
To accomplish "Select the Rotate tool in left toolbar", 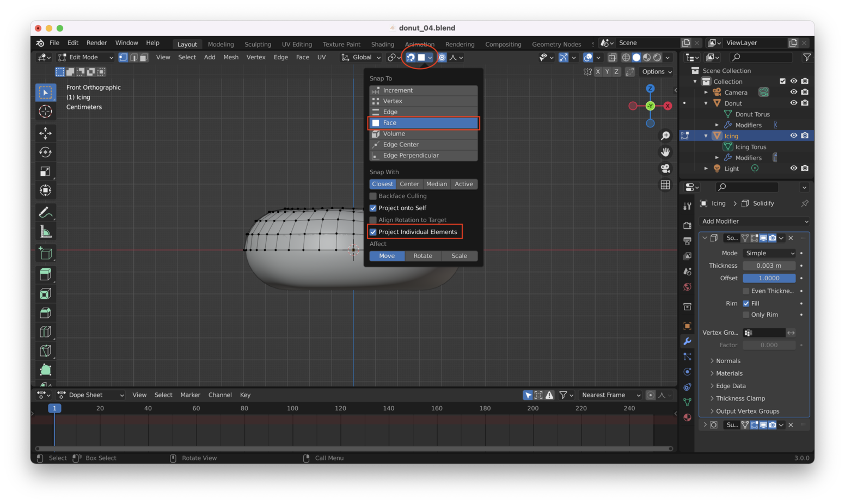I will coord(46,152).
